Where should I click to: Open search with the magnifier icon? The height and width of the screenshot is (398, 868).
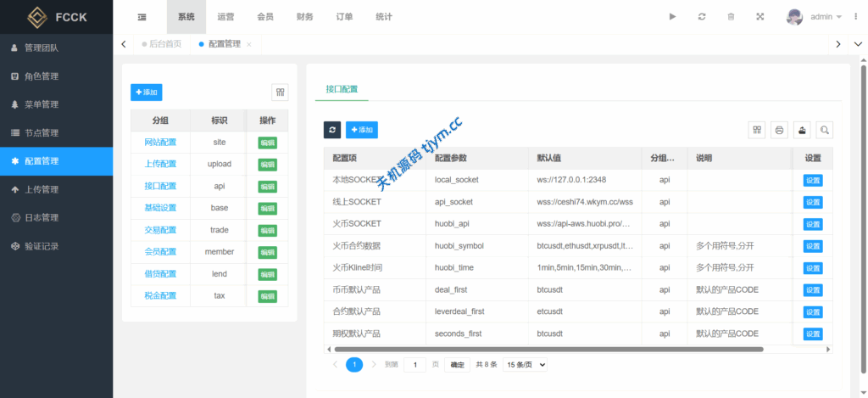[824, 130]
